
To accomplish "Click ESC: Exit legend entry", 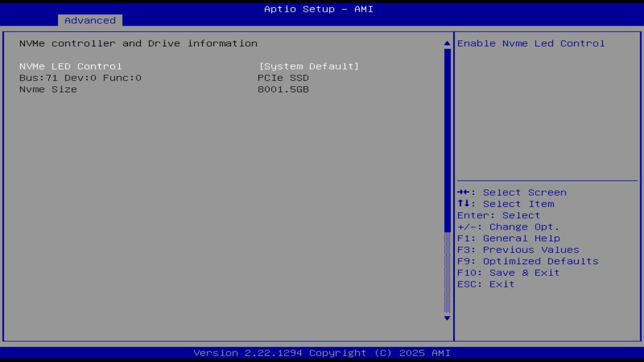I will click(486, 284).
